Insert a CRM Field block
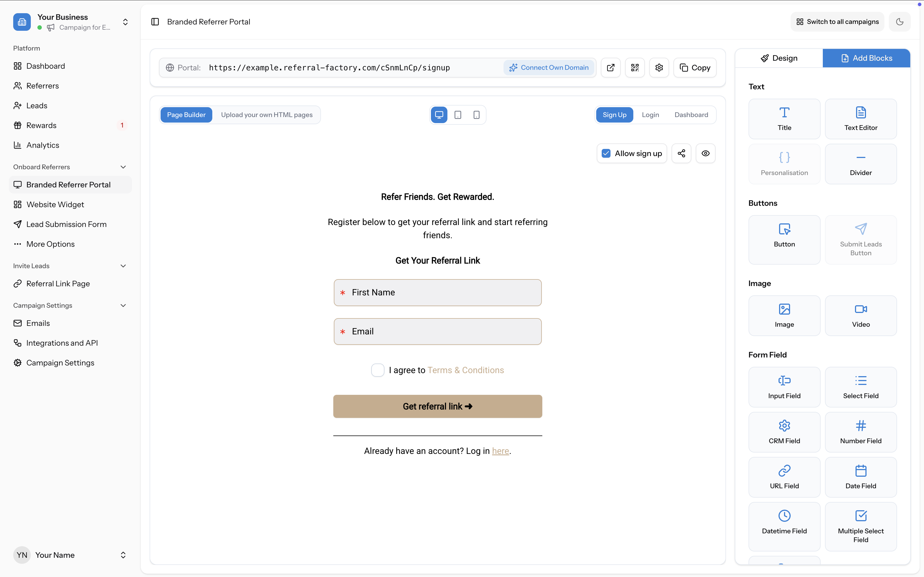 point(784,432)
